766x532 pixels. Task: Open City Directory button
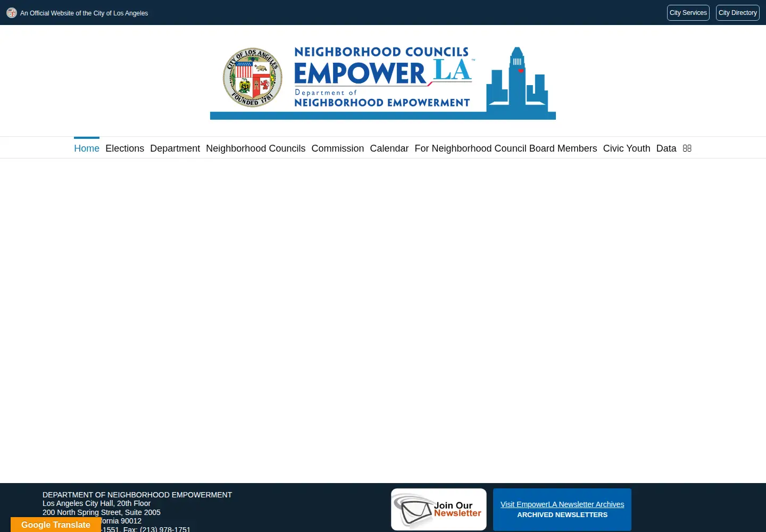click(x=738, y=13)
